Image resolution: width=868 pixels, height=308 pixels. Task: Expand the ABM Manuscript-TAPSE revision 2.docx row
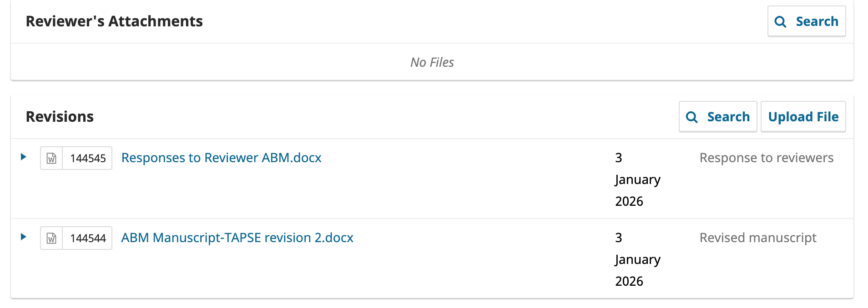[x=24, y=237]
